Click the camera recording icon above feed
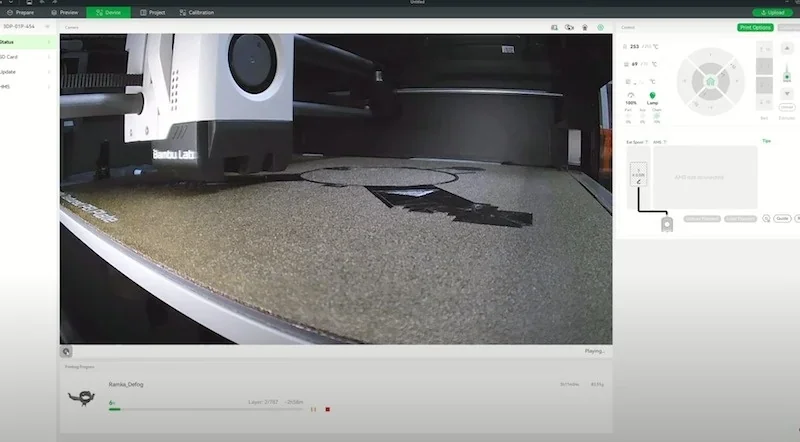 coord(569,27)
